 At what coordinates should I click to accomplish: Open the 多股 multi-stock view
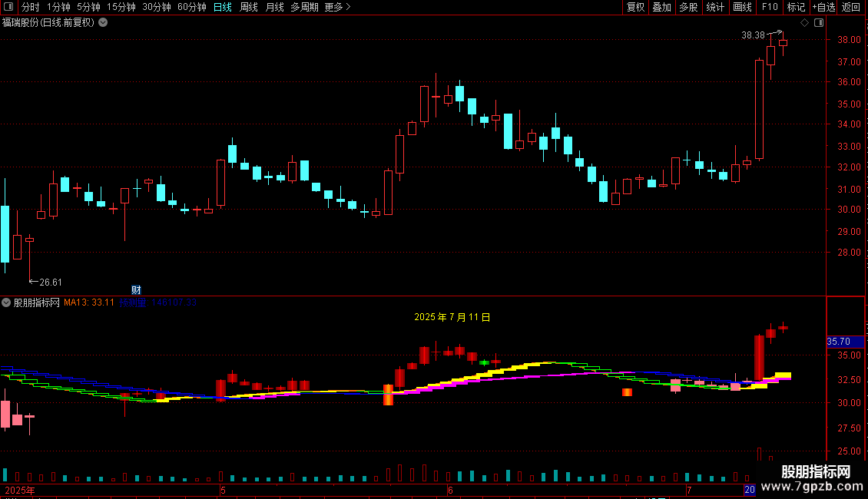coord(688,7)
